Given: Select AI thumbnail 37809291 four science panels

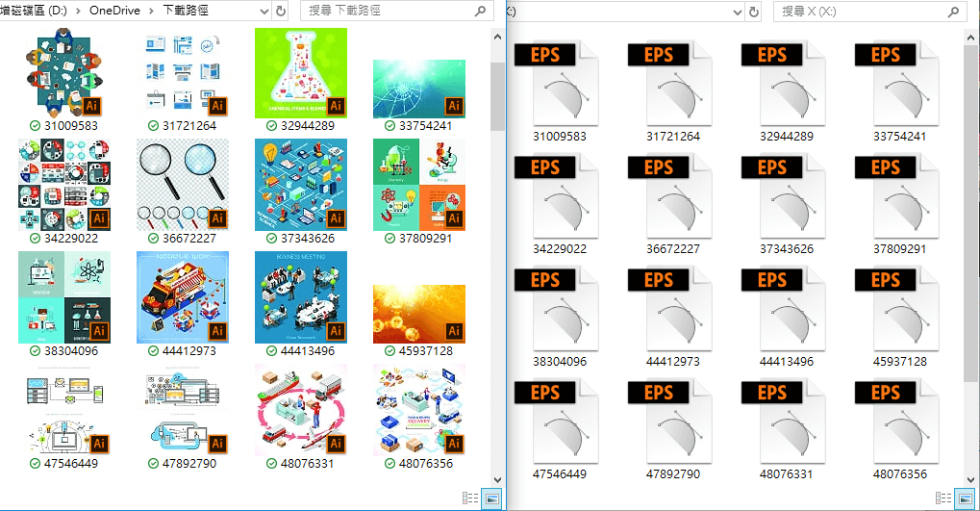Looking at the screenshot, I should click(x=418, y=185).
